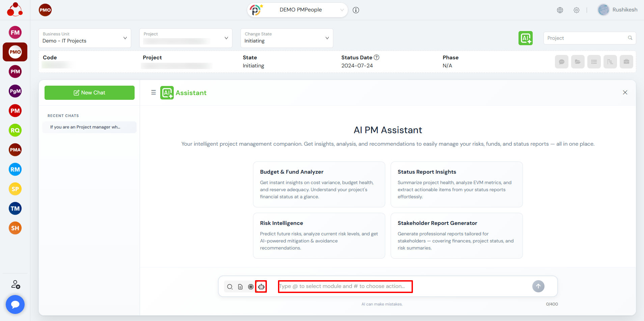This screenshot has height=321, width=644.
Task: Open recent chat 'If you are an Project manager'
Action: [x=89, y=127]
